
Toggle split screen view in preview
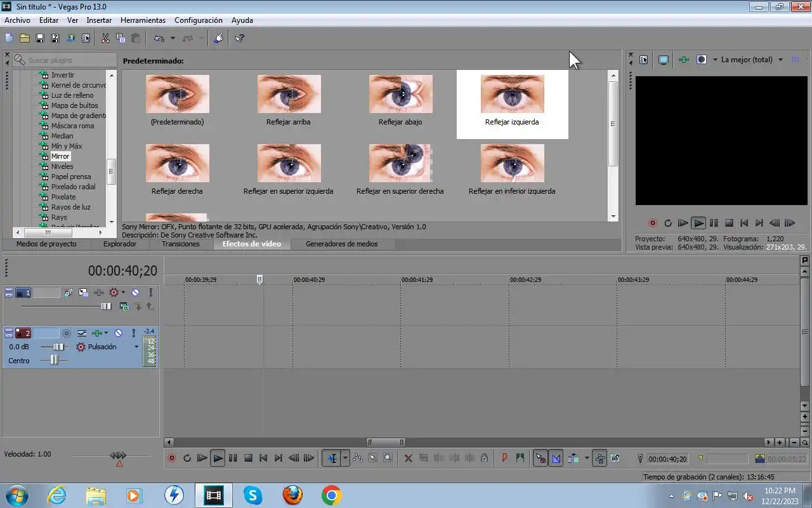702,60
